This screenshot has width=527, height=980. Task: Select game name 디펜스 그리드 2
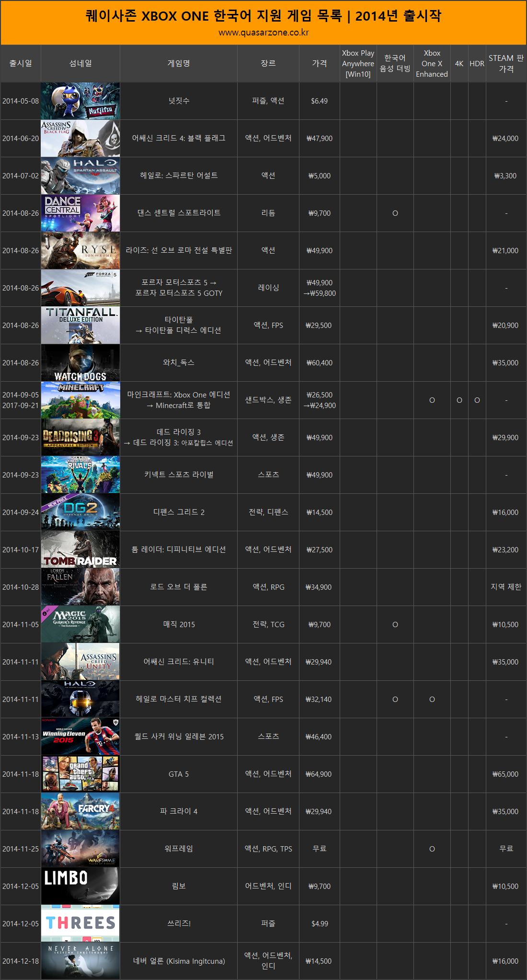(x=179, y=513)
